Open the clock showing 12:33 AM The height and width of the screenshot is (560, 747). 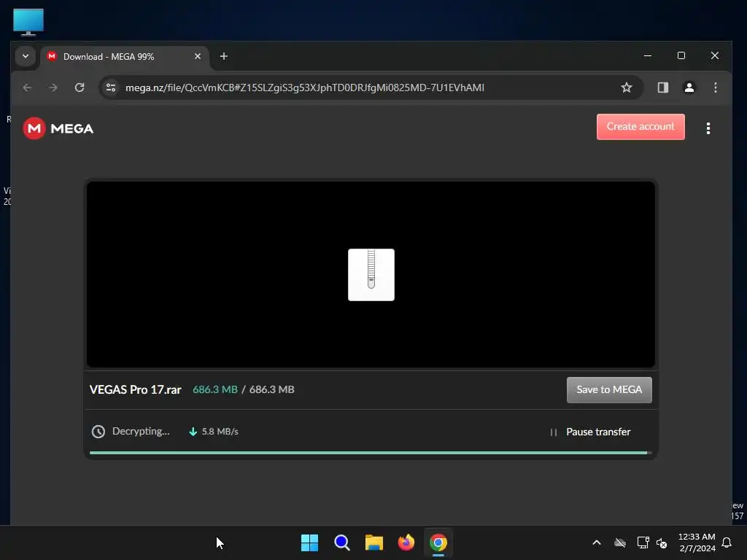697,542
